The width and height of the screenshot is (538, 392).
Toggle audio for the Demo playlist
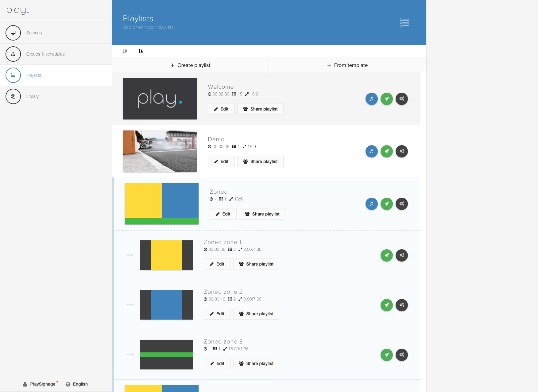371,151
